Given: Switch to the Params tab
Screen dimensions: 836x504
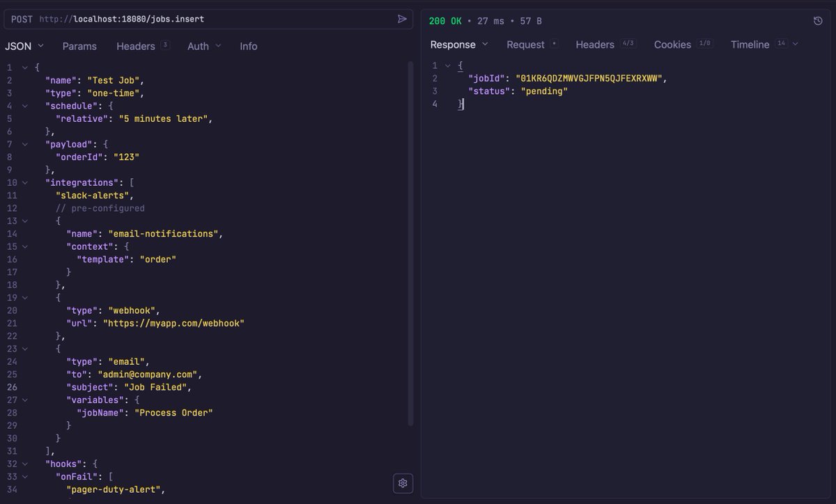Looking at the screenshot, I should point(79,46).
